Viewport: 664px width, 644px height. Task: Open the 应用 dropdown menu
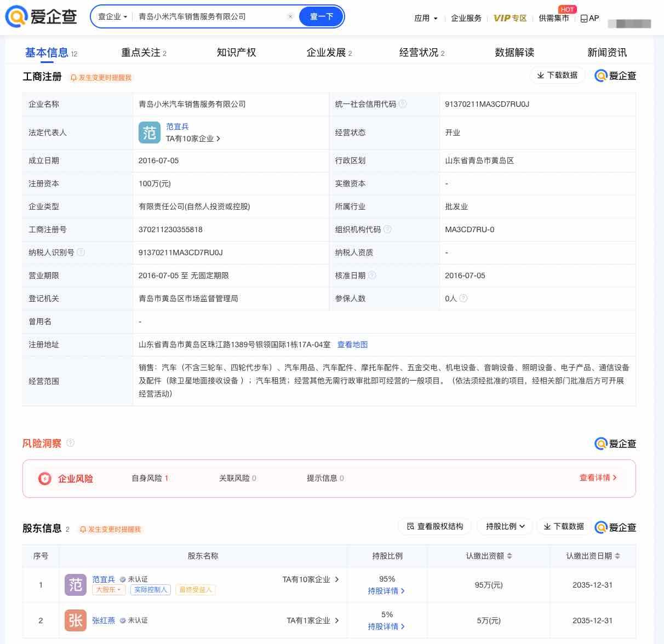coord(426,18)
